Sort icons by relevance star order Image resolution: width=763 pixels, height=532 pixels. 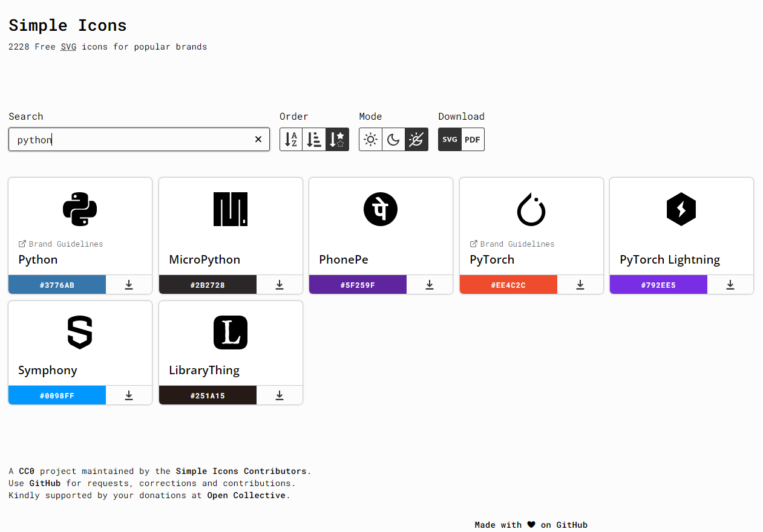click(x=337, y=140)
